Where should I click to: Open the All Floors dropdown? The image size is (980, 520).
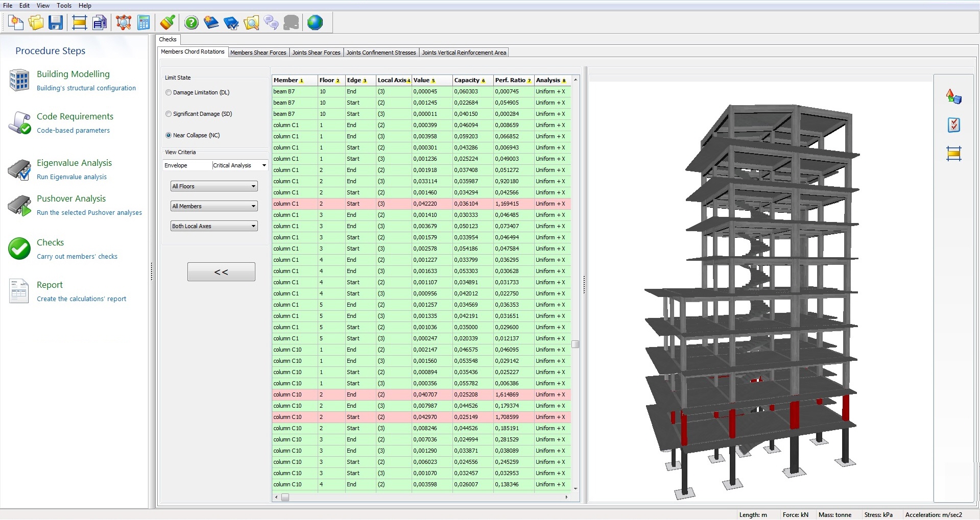coord(213,186)
